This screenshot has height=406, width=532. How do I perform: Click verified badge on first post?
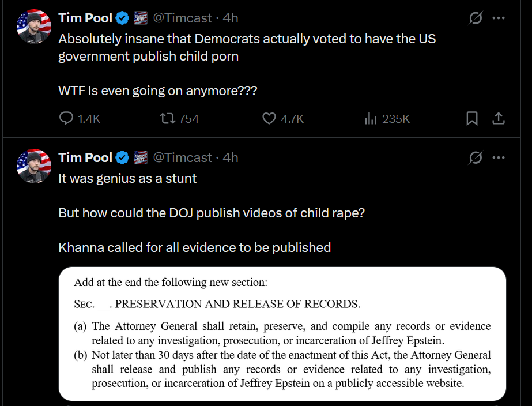click(x=123, y=18)
